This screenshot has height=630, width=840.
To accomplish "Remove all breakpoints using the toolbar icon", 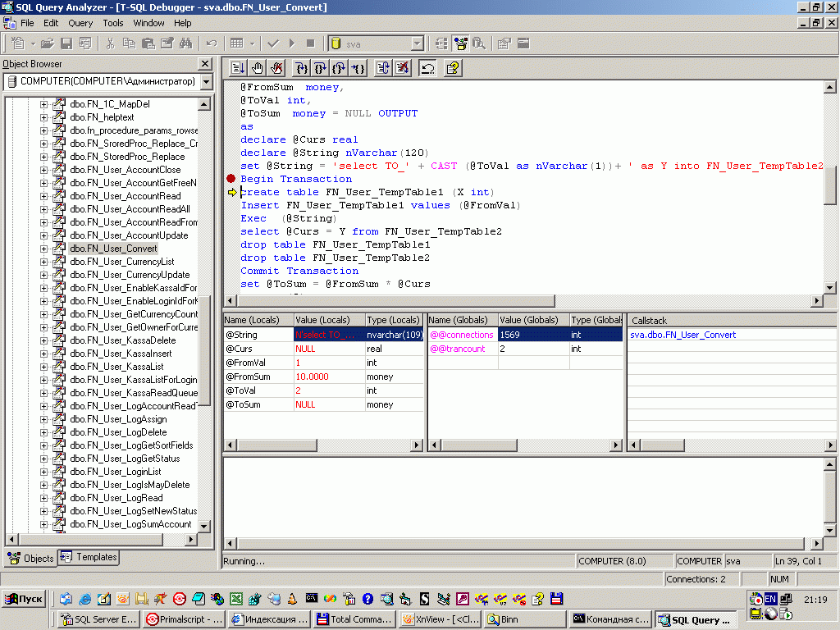I will pyautogui.click(x=277, y=68).
